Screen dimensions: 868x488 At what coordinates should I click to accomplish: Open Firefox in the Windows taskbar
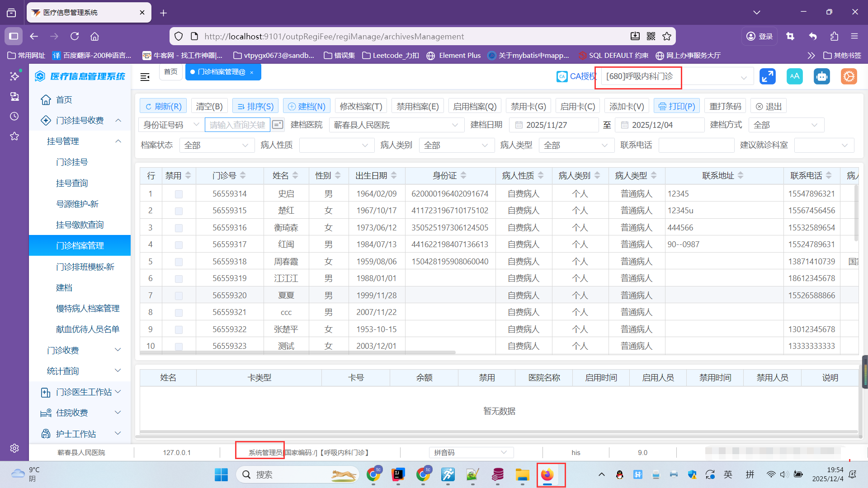tap(547, 474)
